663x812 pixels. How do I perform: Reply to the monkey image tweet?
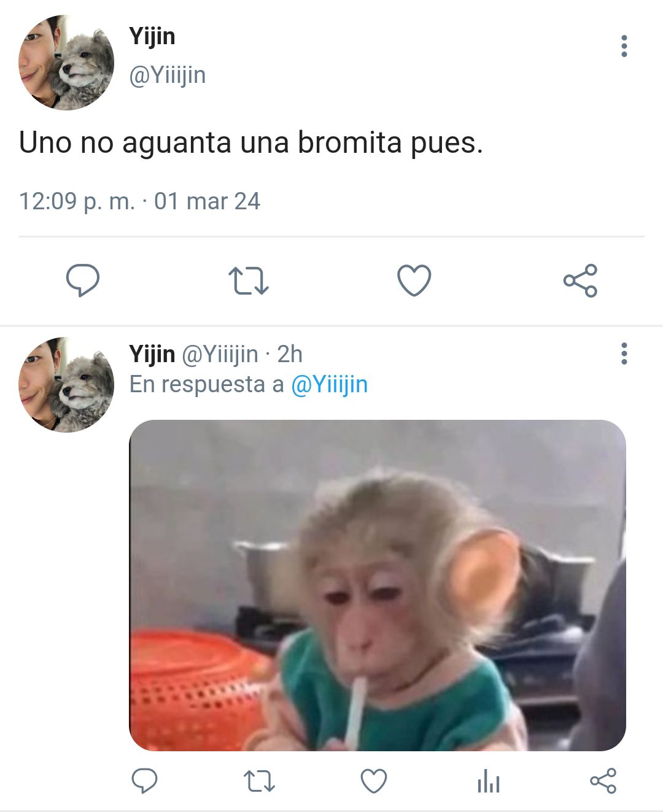click(145, 781)
